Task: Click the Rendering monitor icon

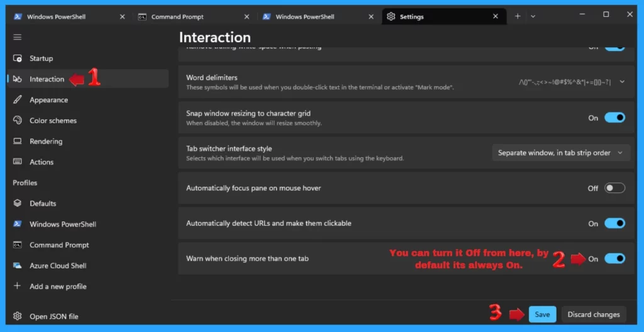Action: tap(17, 141)
